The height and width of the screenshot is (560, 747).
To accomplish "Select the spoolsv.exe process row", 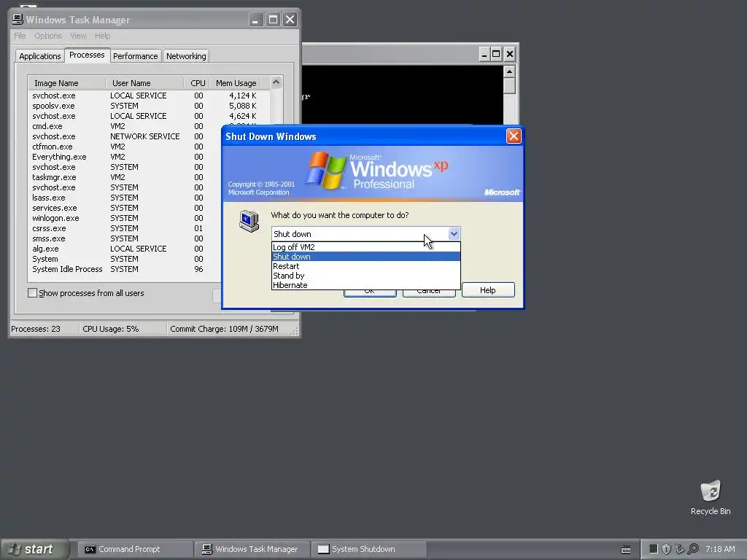I will pyautogui.click(x=149, y=106).
